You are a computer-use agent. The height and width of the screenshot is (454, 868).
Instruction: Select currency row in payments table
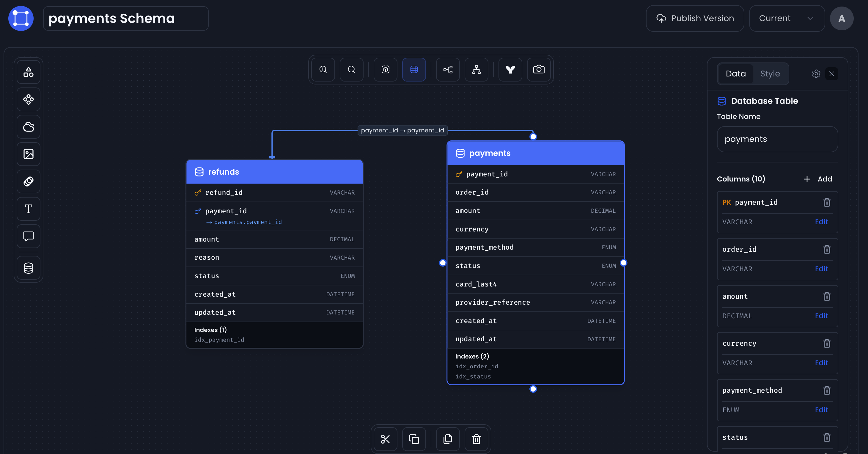[x=535, y=229]
